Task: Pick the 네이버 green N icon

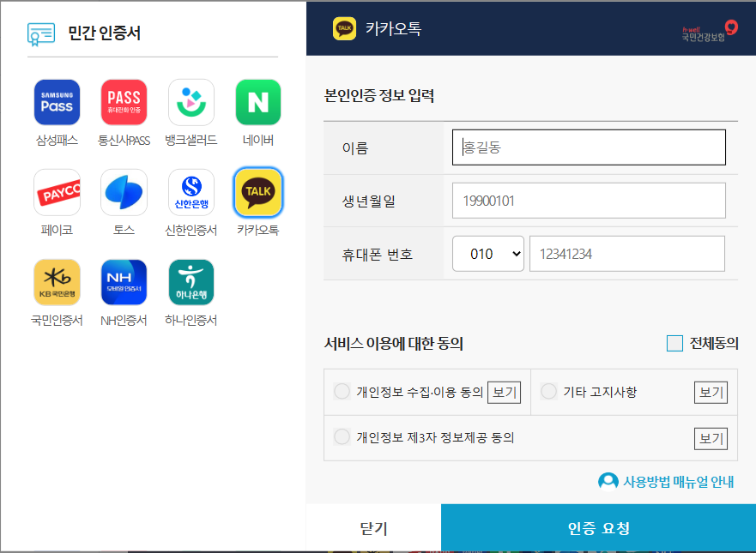Action: [258, 102]
